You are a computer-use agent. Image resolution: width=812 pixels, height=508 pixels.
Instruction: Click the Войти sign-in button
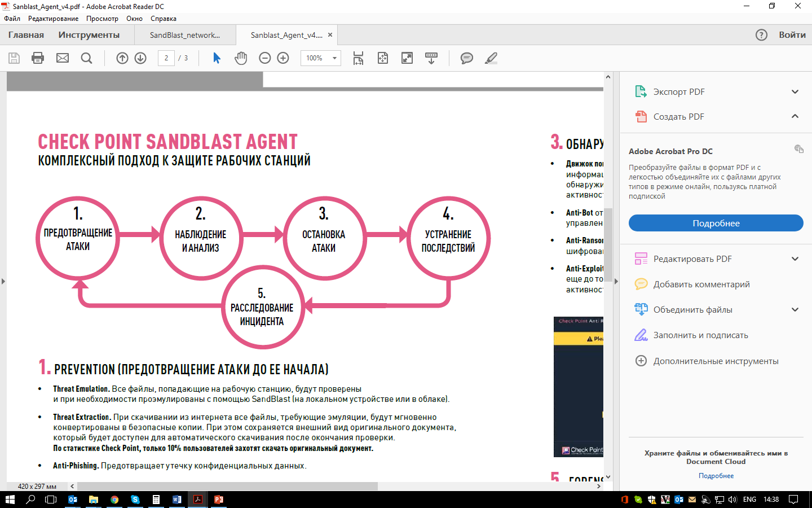pos(792,35)
